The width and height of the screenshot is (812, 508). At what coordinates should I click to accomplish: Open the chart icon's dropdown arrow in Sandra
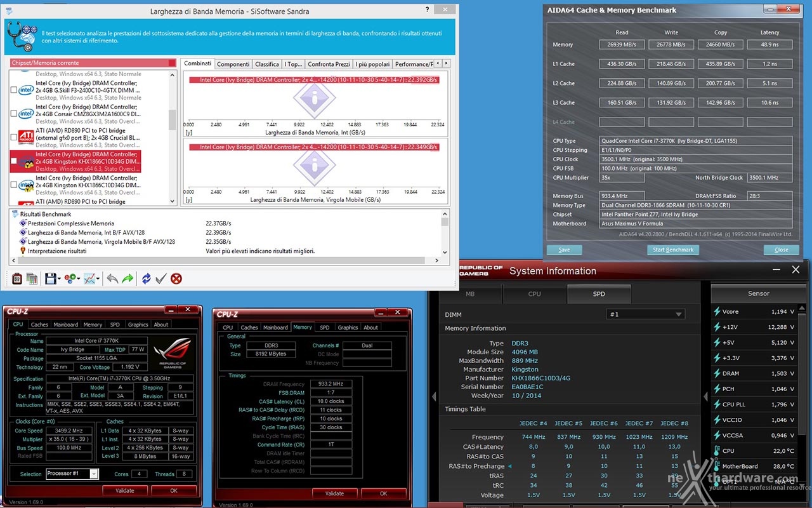(x=99, y=279)
